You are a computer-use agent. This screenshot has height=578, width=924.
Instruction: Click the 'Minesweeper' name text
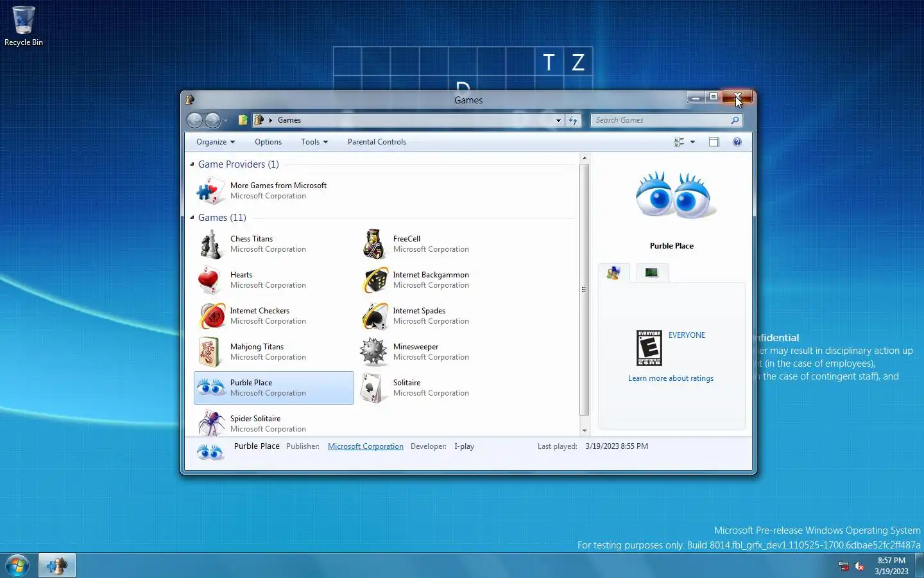point(416,347)
